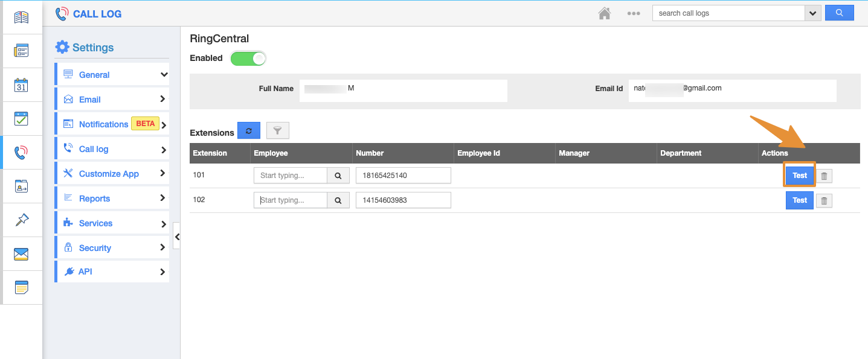Click the BETA badge beside Notifications
This screenshot has height=359, width=868.
point(146,124)
